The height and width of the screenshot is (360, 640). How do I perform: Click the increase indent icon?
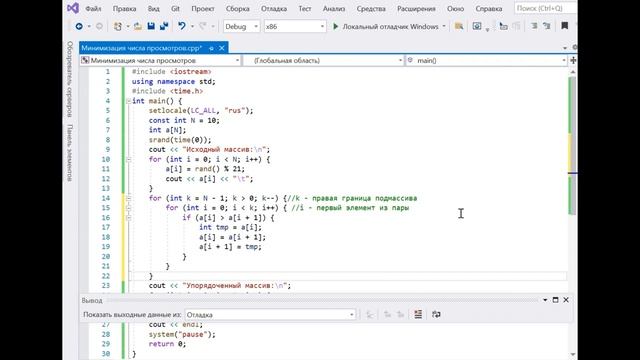coord(547,26)
